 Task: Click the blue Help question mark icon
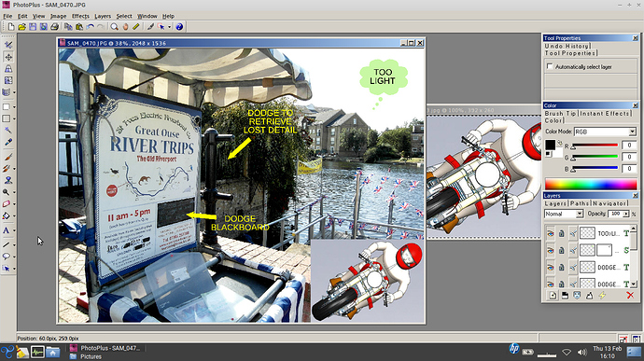coord(179,27)
